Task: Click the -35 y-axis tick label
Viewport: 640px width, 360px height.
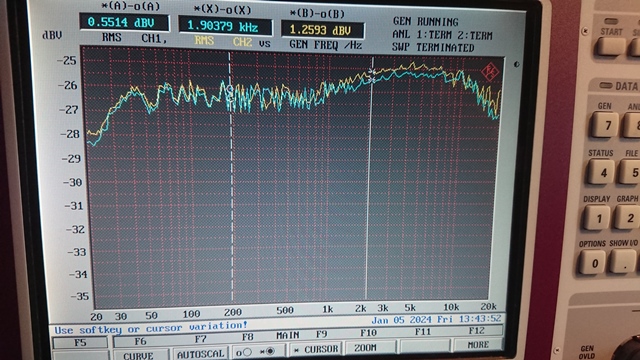Action: click(x=79, y=296)
